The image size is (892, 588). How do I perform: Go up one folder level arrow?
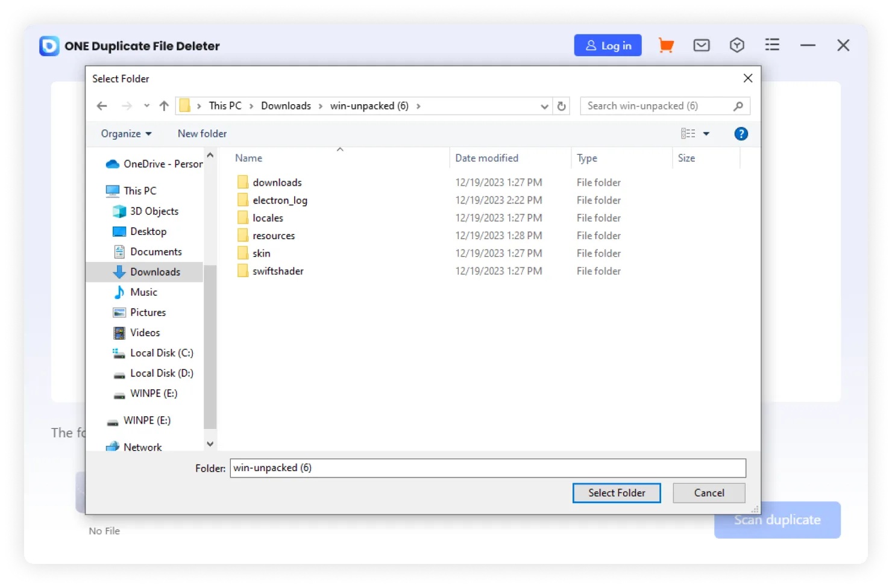tap(164, 106)
